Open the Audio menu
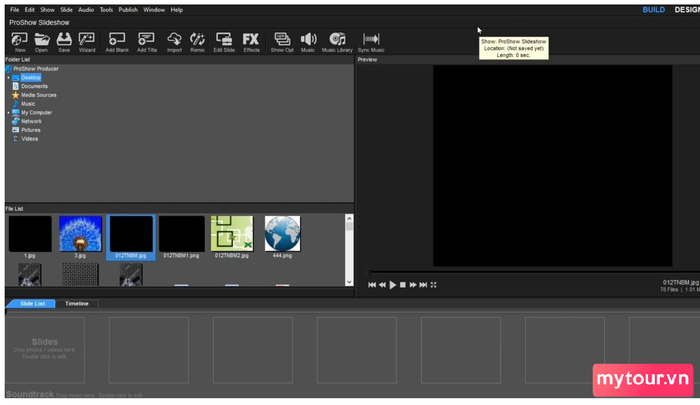700x405 pixels. point(86,10)
